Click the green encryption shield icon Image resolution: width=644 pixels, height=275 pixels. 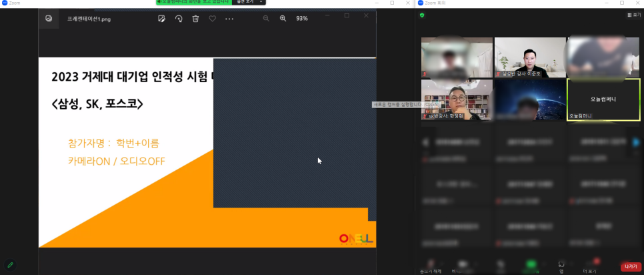pos(422,15)
